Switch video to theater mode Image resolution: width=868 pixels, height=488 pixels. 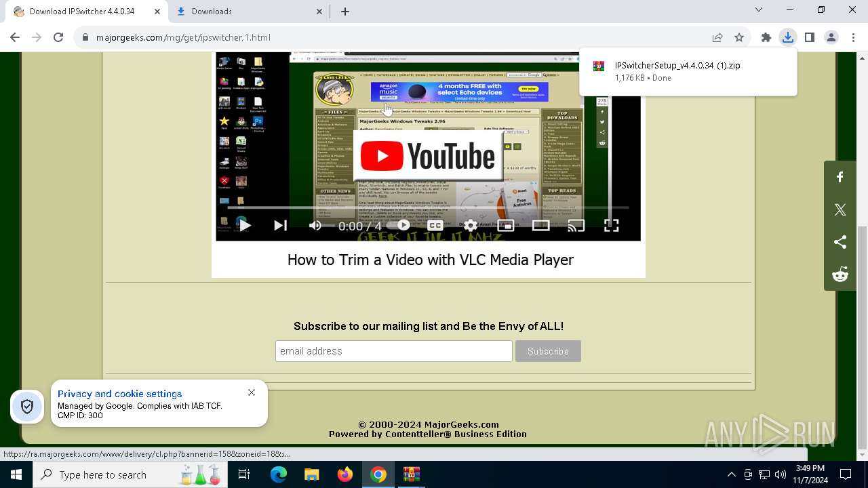tap(541, 226)
